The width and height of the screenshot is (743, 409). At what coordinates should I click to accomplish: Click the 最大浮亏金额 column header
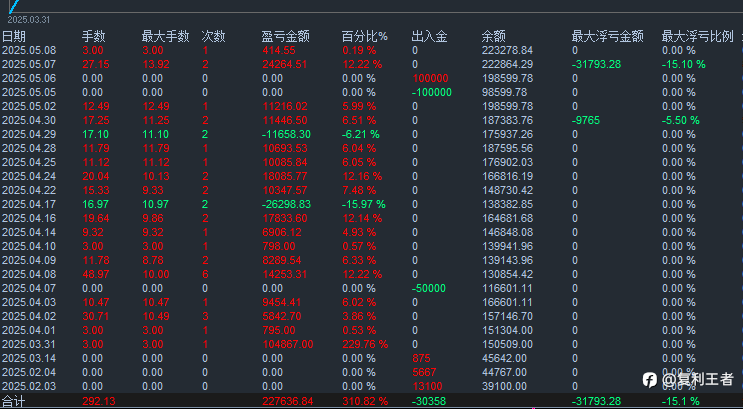click(x=607, y=36)
